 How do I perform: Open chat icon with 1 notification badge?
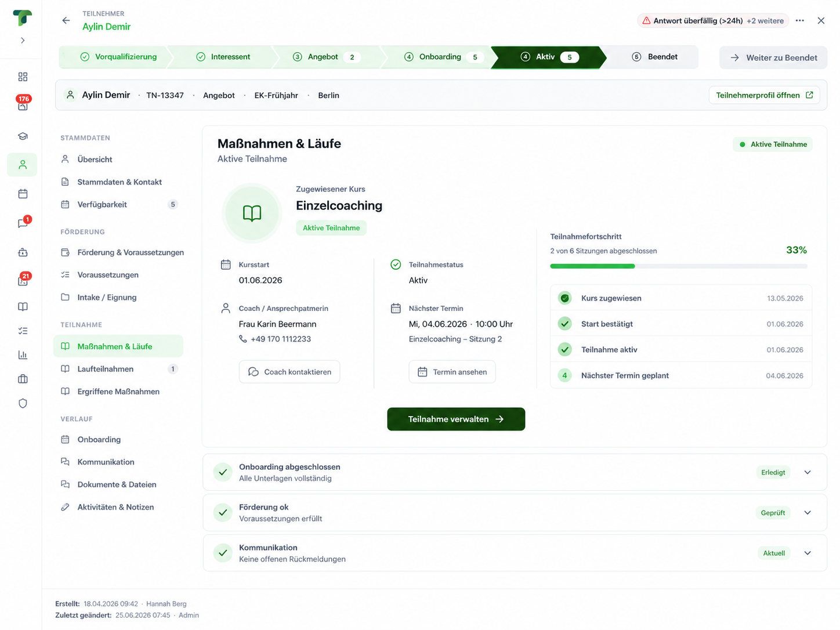[23, 223]
